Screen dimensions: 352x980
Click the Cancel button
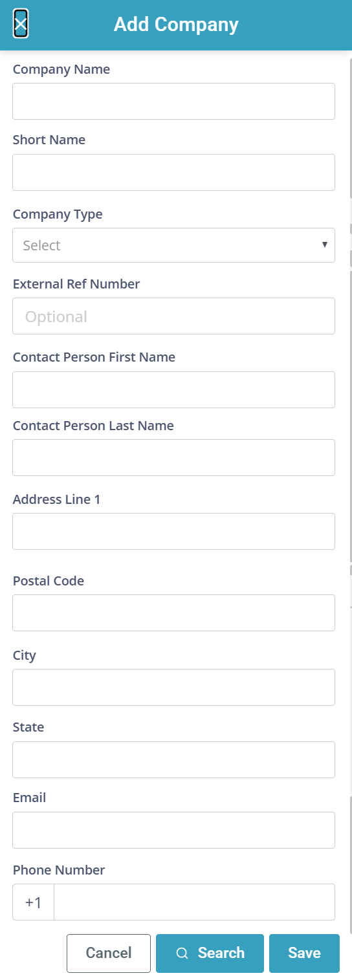(x=109, y=953)
